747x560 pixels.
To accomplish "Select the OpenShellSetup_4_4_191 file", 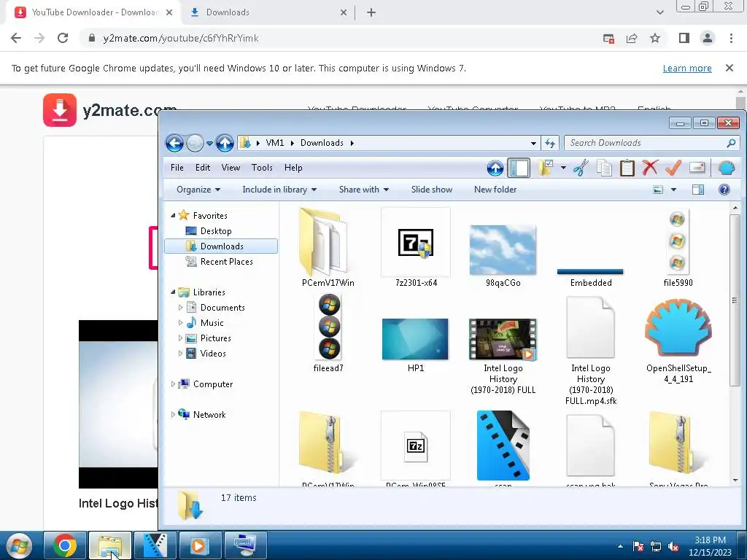I will click(678, 340).
